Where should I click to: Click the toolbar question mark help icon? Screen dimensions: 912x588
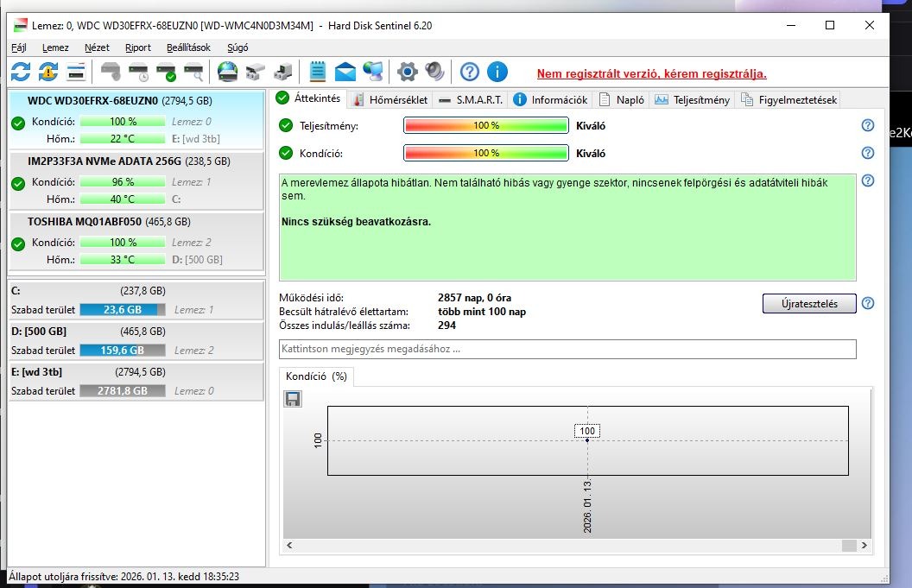[469, 73]
